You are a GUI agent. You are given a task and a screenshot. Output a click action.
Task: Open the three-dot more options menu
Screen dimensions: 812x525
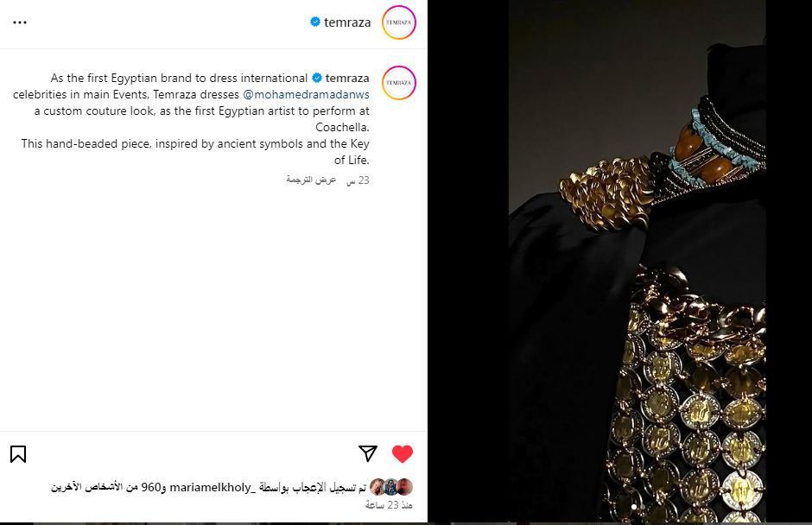(x=20, y=22)
